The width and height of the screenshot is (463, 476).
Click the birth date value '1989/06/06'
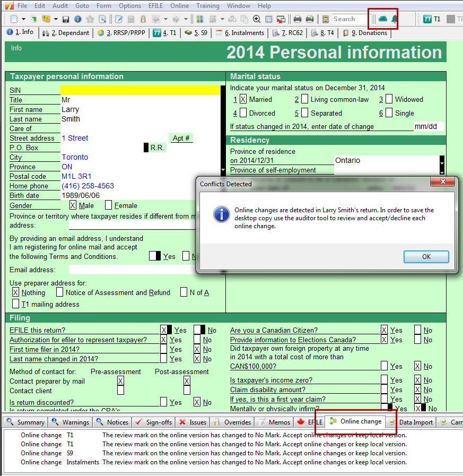[81, 195]
